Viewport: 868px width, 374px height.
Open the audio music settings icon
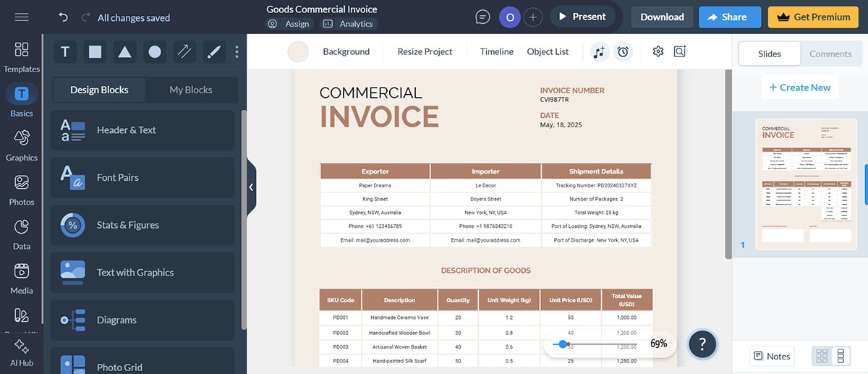click(599, 51)
